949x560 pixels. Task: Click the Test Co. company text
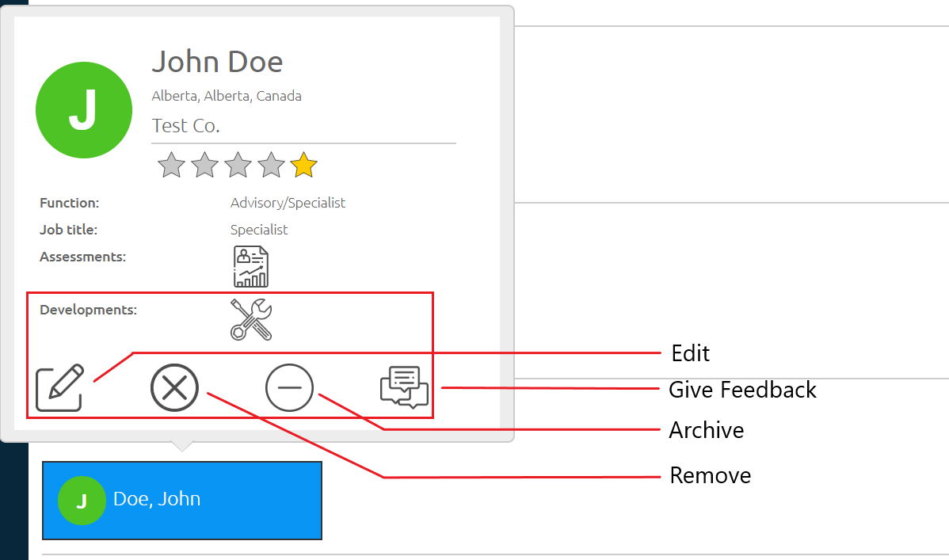(x=186, y=125)
